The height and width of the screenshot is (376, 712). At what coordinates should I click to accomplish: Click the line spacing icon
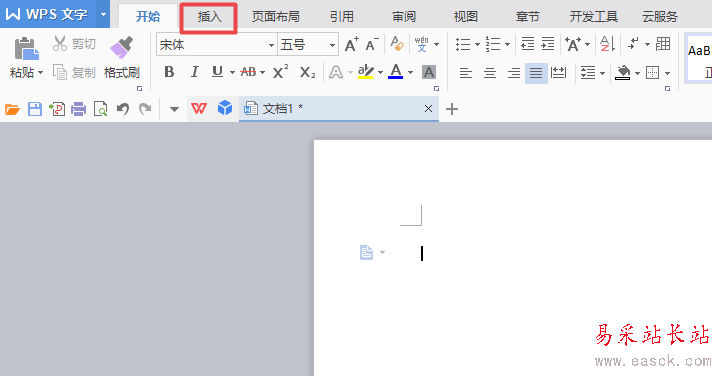pos(588,73)
